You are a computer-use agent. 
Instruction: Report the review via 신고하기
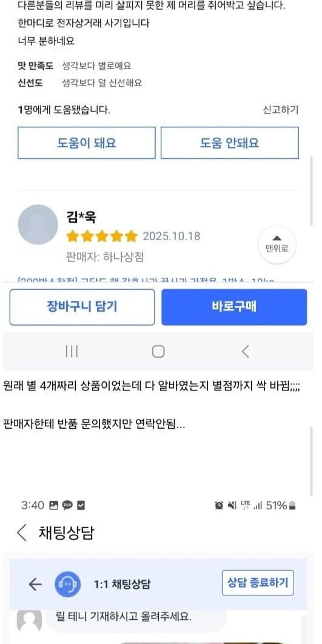pos(281,110)
